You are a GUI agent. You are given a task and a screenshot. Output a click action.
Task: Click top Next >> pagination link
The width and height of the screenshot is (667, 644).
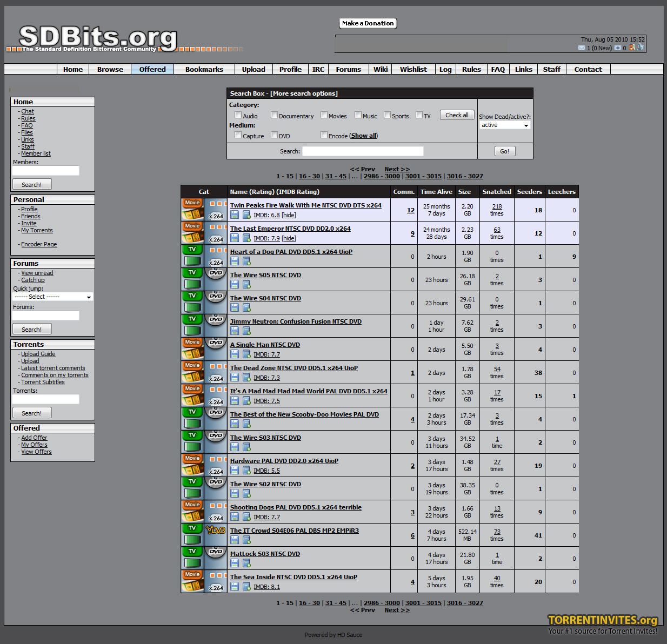click(x=397, y=169)
